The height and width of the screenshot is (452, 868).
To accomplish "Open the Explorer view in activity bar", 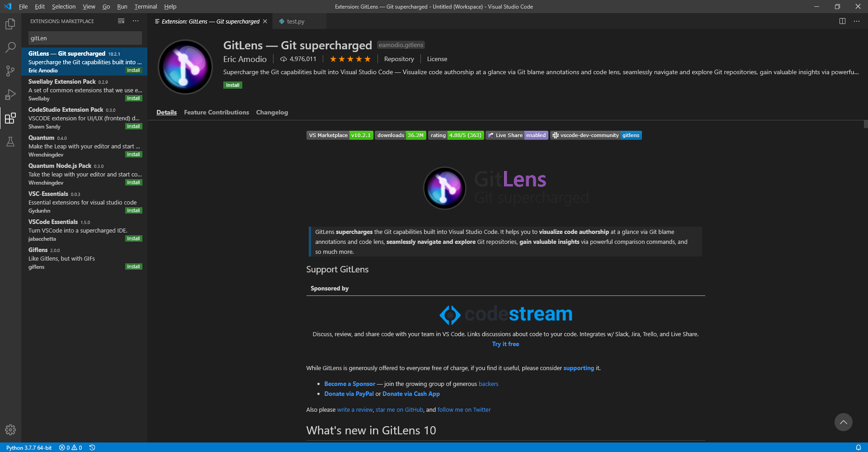I will tap(10, 24).
